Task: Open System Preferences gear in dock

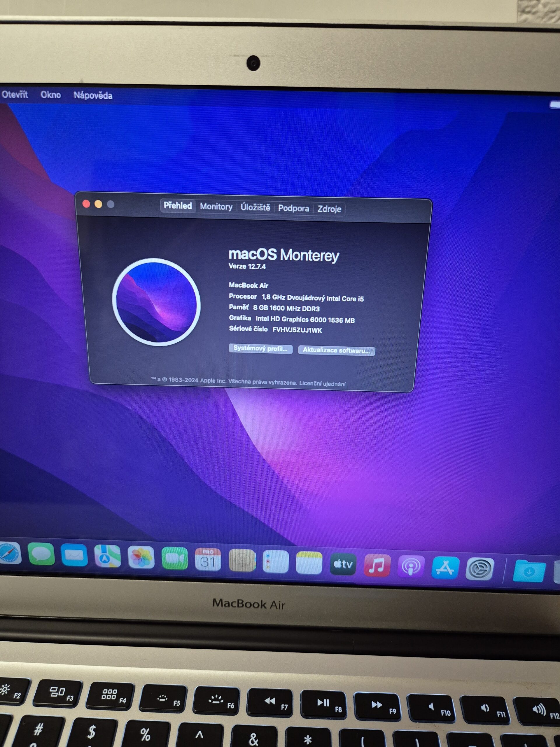Action: pyautogui.click(x=480, y=569)
